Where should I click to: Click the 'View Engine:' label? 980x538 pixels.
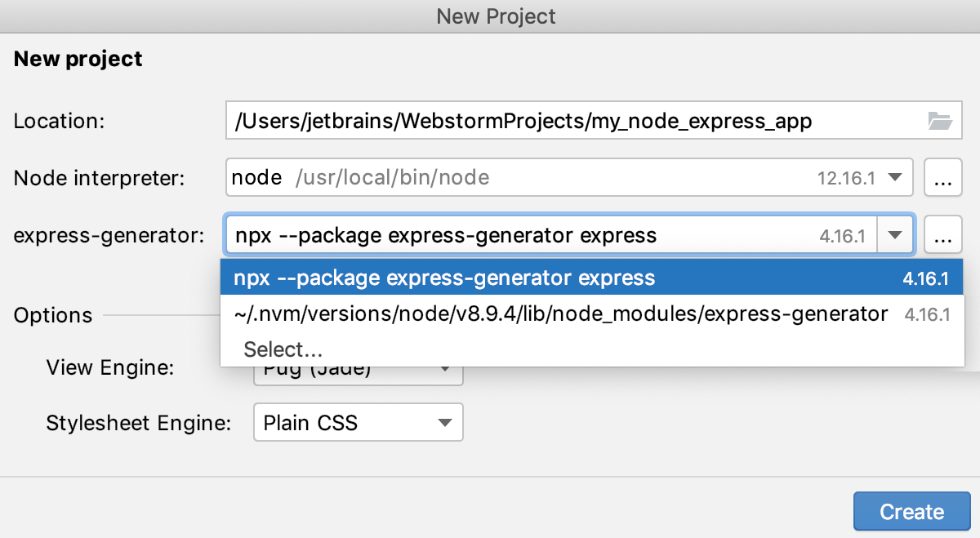[110, 367]
